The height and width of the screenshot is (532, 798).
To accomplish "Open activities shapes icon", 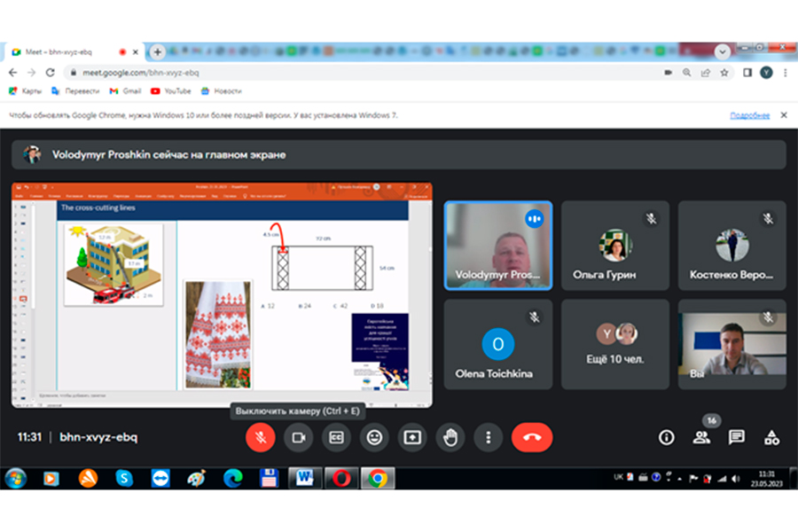I will (x=771, y=437).
